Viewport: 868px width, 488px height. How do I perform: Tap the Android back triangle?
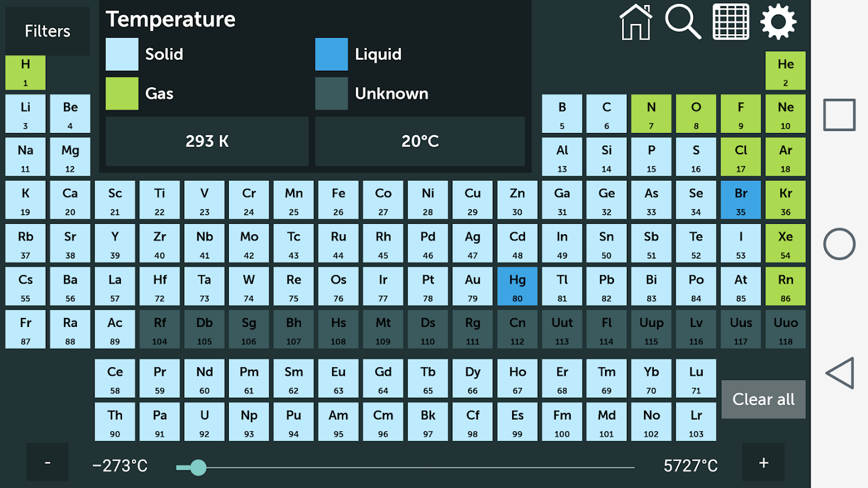click(x=839, y=373)
